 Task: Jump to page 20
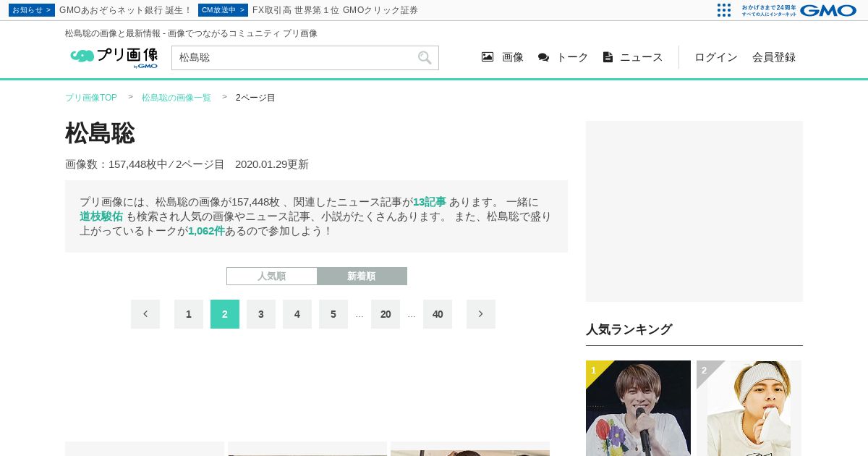coord(386,314)
